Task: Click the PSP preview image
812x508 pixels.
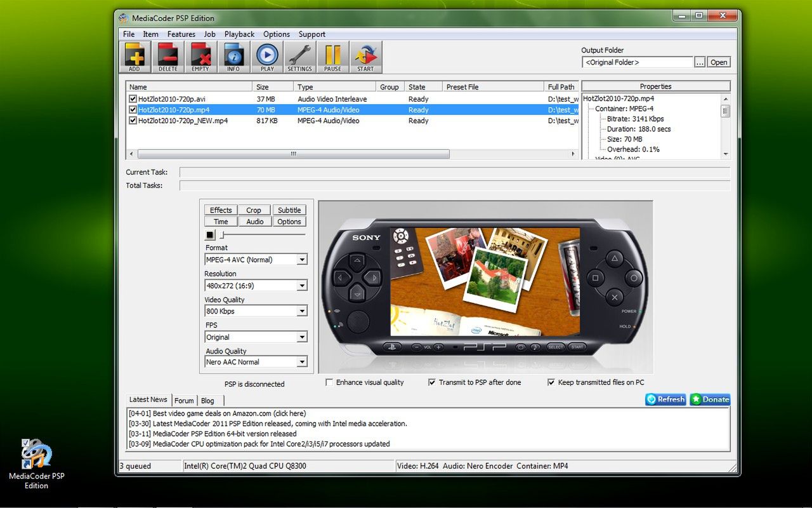Action: pyautogui.click(x=485, y=287)
